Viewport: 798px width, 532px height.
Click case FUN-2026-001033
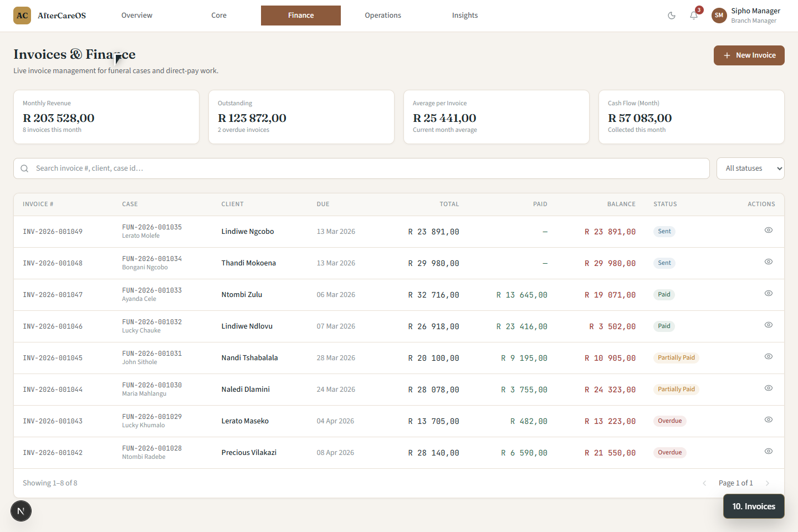pyautogui.click(x=152, y=290)
